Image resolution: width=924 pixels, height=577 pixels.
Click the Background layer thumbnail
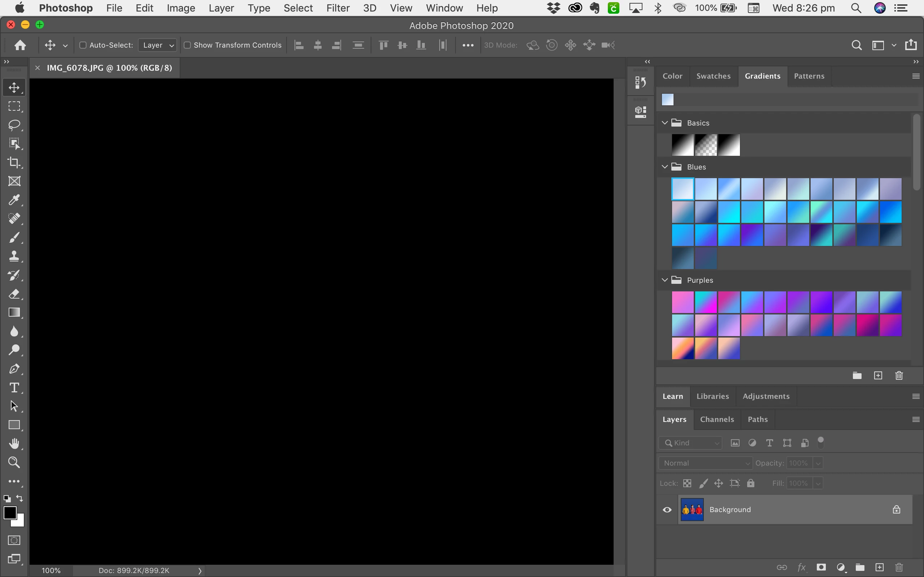[x=692, y=510]
